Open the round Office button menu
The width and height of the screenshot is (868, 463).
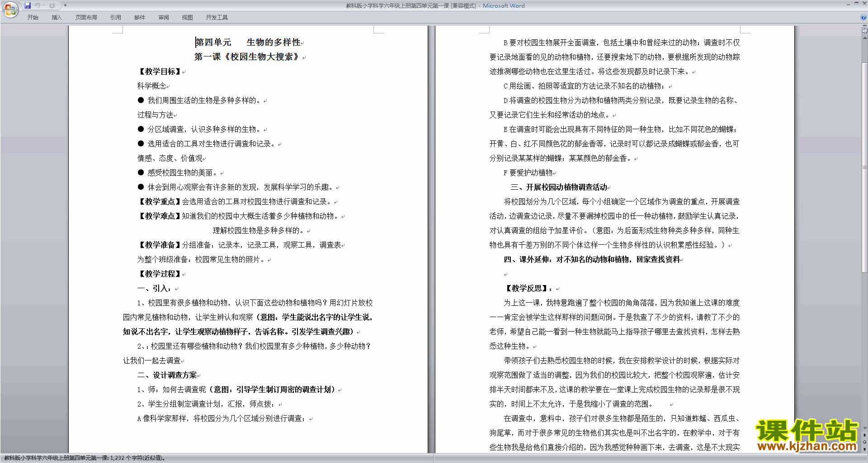pos(10,9)
